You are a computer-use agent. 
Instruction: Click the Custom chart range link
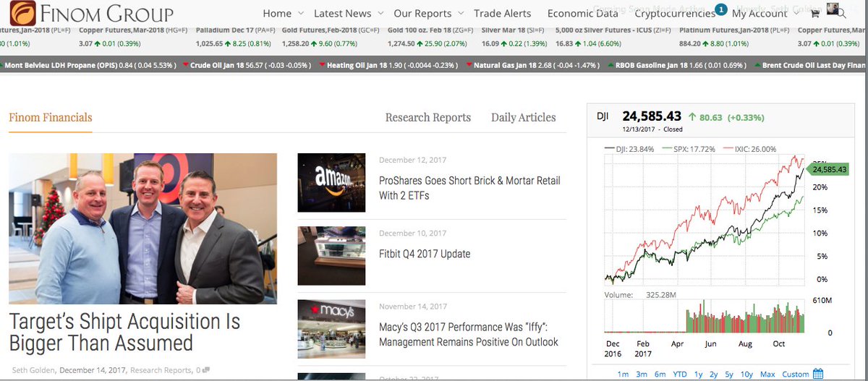pos(796,374)
